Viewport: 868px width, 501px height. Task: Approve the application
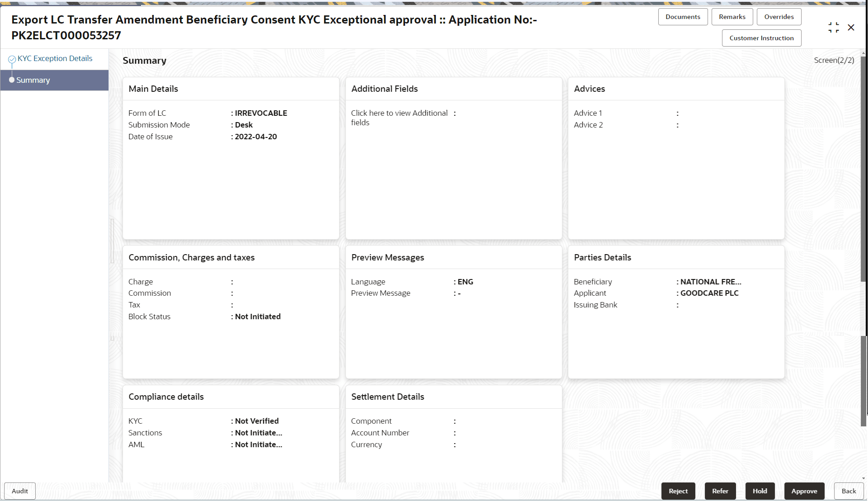[804, 491]
